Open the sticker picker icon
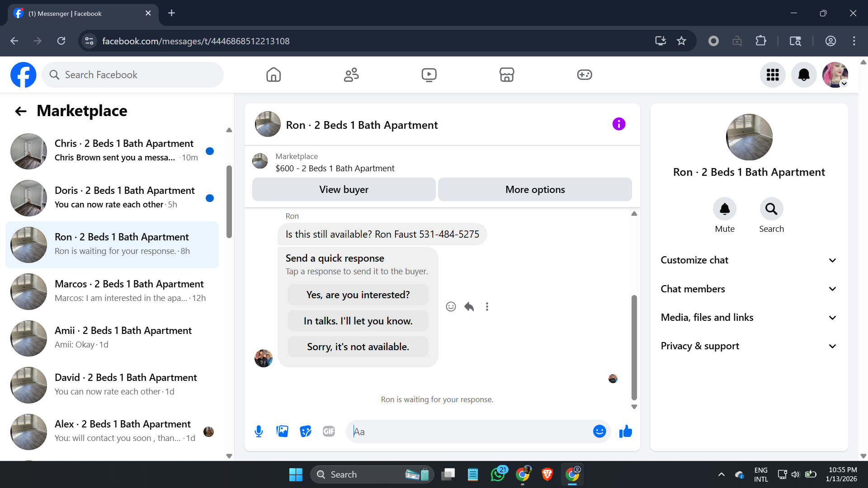This screenshot has height=488, width=868. click(x=306, y=432)
